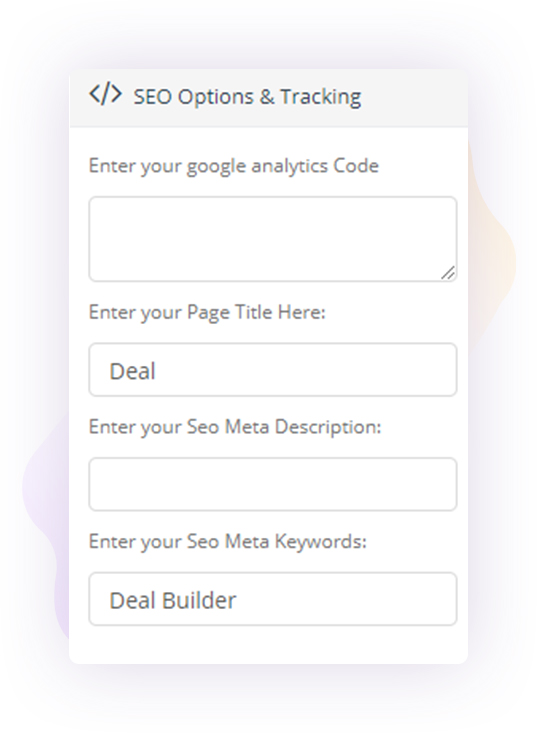
Task: Click the 'Enter your Seo Meta Keywords:' label
Action: point(228,542)
